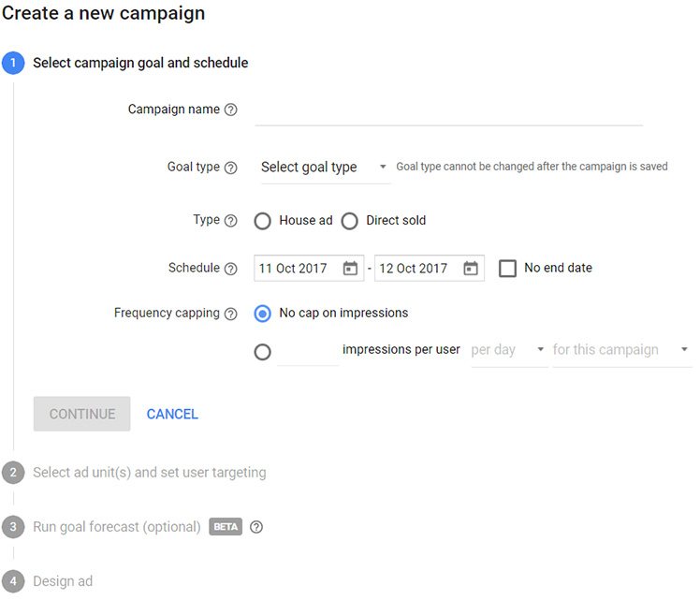Show help for the Schedule field
The width and height of the screenshot is (700, 600).
click(230, 269)
